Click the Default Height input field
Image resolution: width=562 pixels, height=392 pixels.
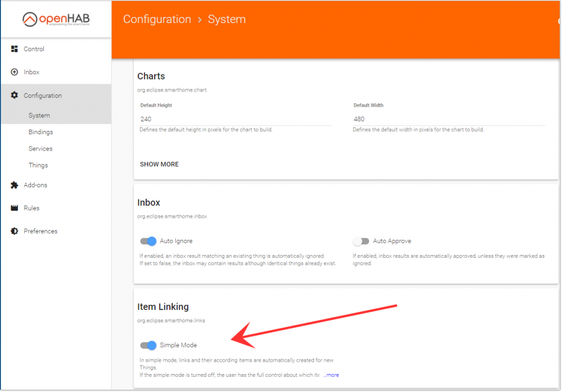point(236,119)
